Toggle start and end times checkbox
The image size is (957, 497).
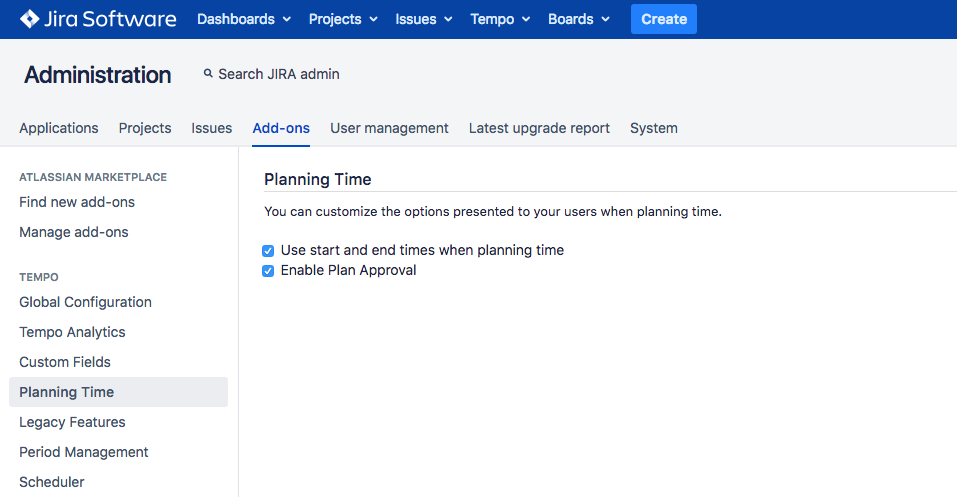pos(268,251)
